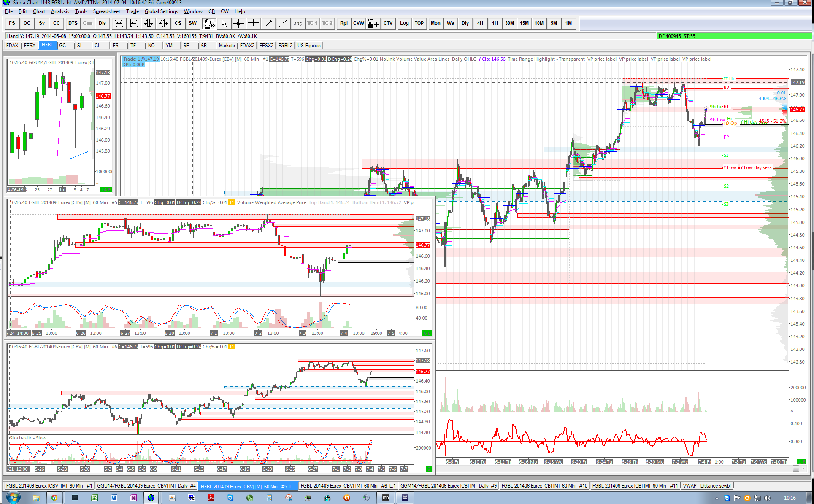The height and width of the screenshot is (504, 814).
Task: Toggle the Log scale button
Action: click(404, 23)
